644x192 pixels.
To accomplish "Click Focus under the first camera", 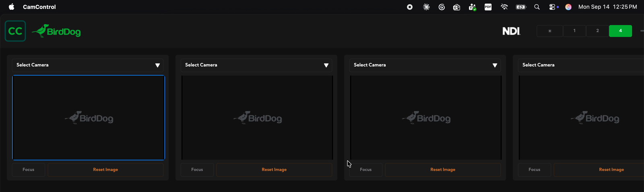I will [x=29, y=170].
